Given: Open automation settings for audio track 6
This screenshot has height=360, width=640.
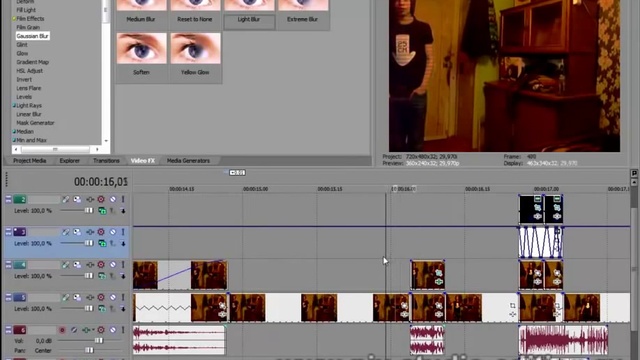Looking at the screenshot, I should 101,330.
